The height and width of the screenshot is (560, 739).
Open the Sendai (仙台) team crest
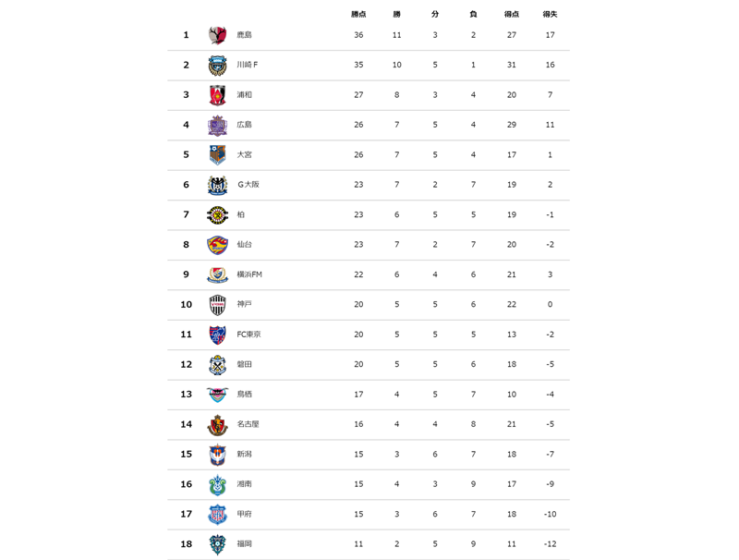[x=217, y=245]
